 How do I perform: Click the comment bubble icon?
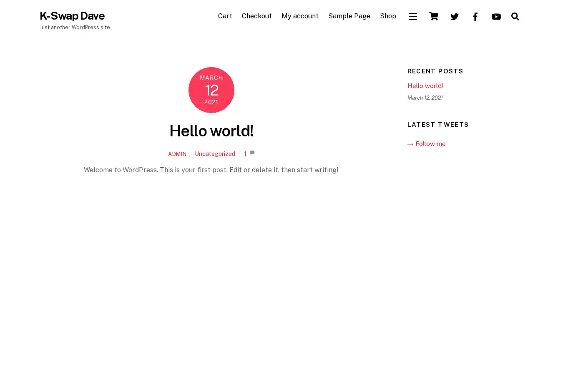[x=252, y=153]
